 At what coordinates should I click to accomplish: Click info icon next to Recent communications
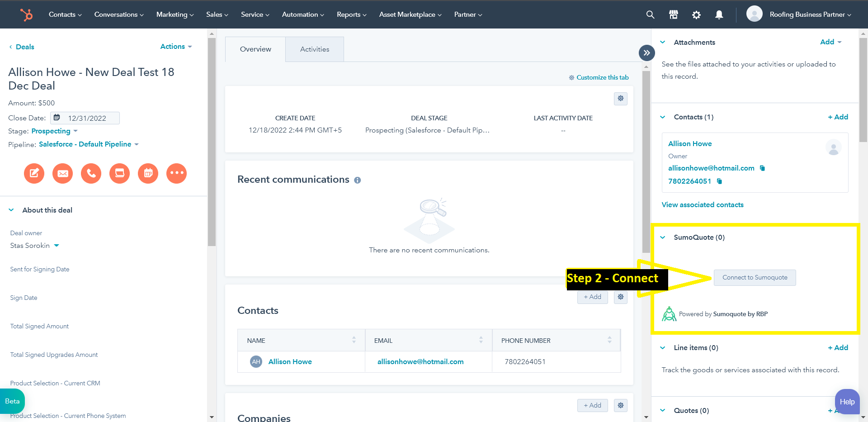coord(357,180)
